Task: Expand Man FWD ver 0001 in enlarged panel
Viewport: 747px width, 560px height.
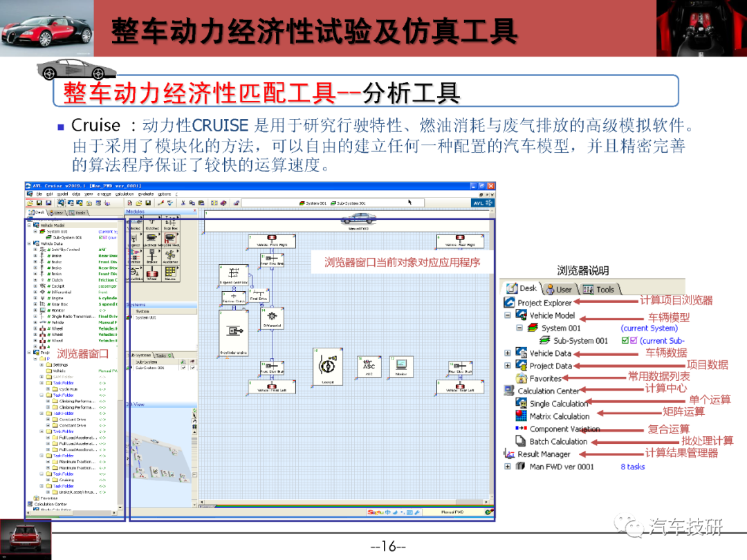Action: (508, 466)
